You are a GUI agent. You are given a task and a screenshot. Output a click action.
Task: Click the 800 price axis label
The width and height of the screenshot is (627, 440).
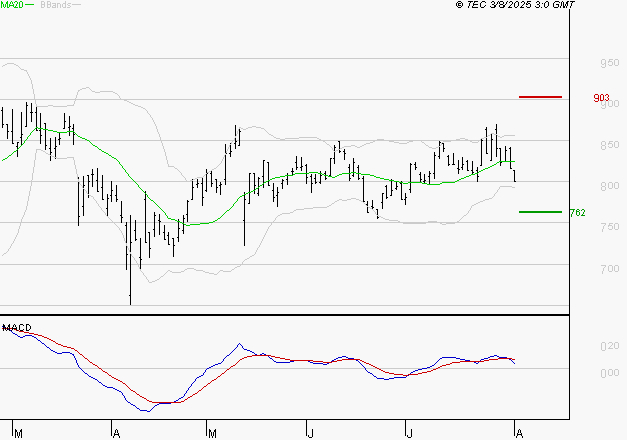pyautogui.click(x=610, y=186)
